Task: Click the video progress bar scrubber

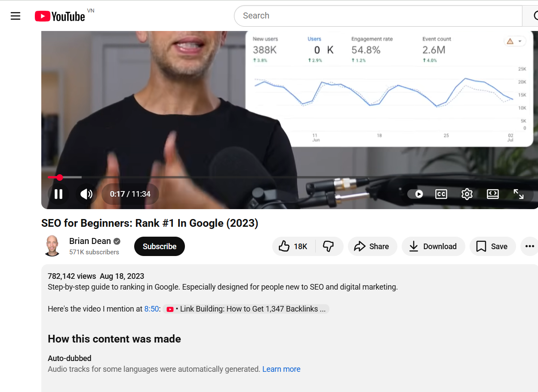Action: pyautogui.click(x=60, y=177)
